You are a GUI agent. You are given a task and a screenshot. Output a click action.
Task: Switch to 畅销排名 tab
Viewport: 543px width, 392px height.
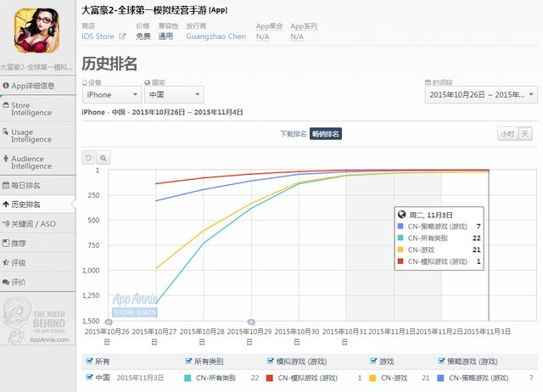pyautogui.click(x=326, y=134)
